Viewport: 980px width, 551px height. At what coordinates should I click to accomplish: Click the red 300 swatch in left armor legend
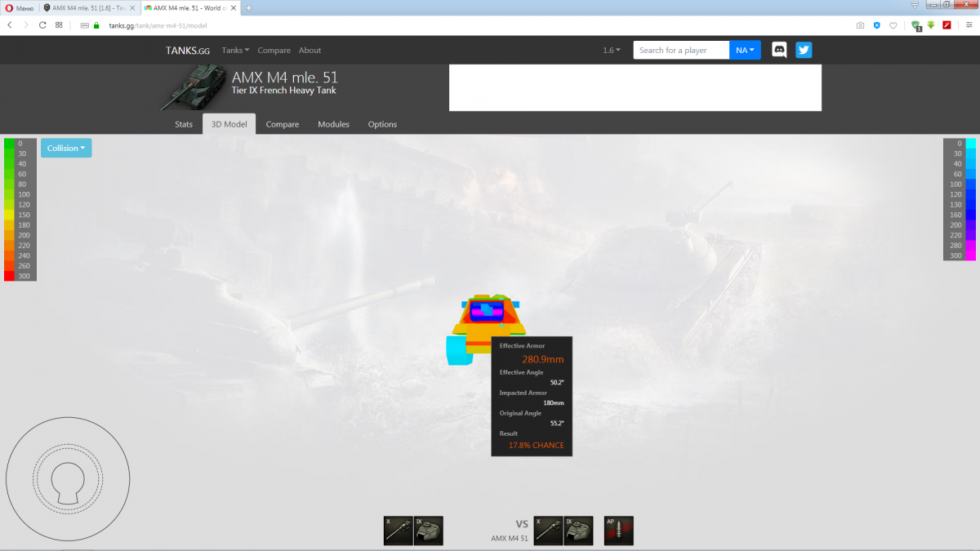pos(9,276)
